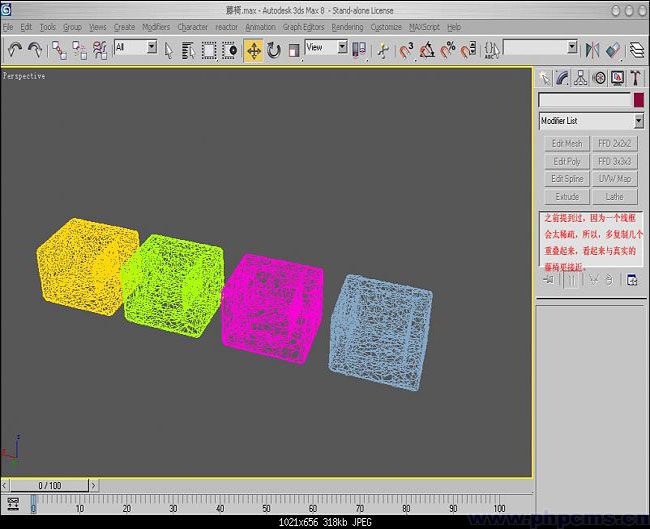Click the Use Pivot Point Center icon
Screen dimensions: 650x529
(x=359, y=50)
